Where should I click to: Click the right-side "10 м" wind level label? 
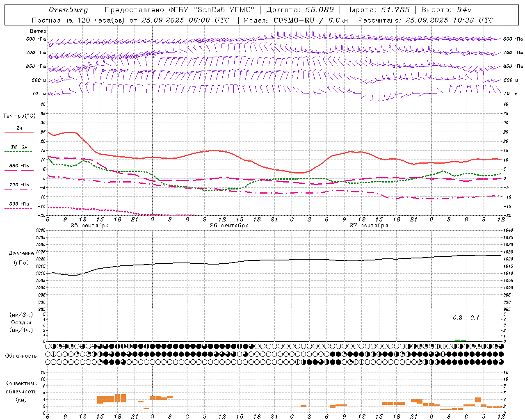point(510,94)
